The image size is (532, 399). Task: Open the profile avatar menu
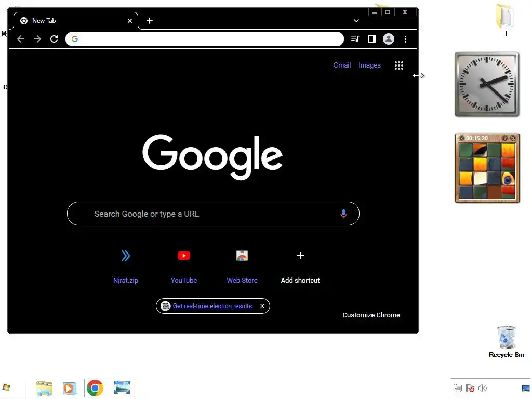point(389,39)
